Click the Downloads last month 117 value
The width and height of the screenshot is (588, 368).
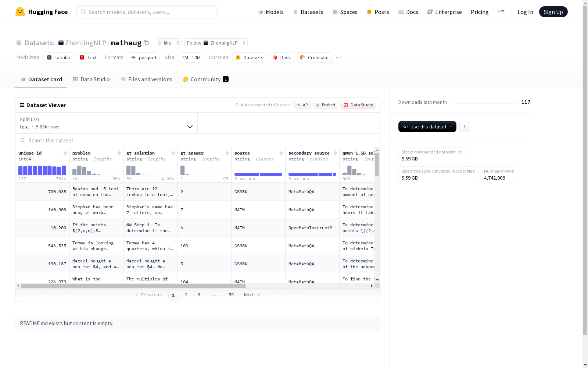(526, 102)
